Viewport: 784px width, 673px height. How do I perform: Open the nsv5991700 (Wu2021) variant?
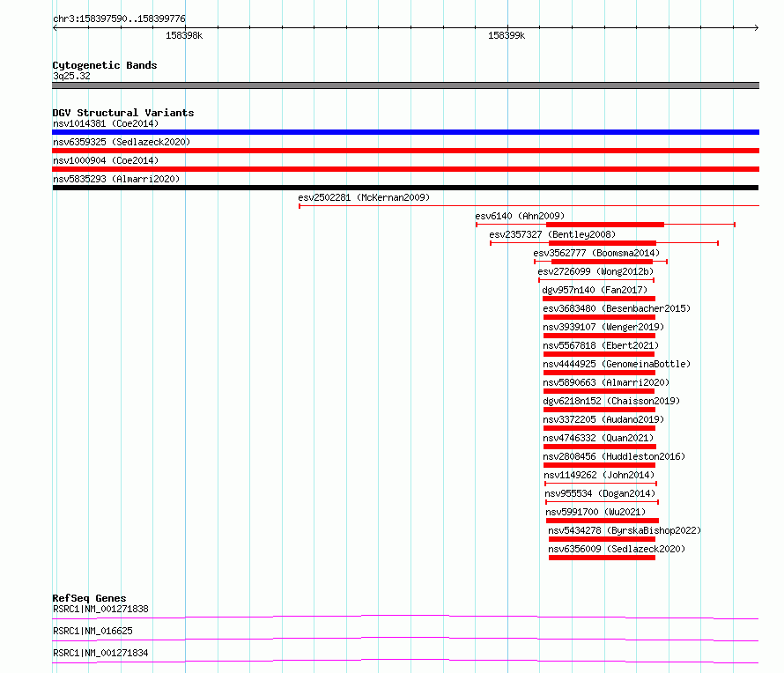595,512
